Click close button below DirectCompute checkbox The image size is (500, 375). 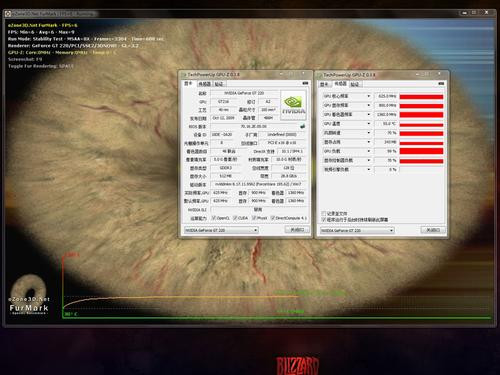pyautogui.click(x=297, y=230)
